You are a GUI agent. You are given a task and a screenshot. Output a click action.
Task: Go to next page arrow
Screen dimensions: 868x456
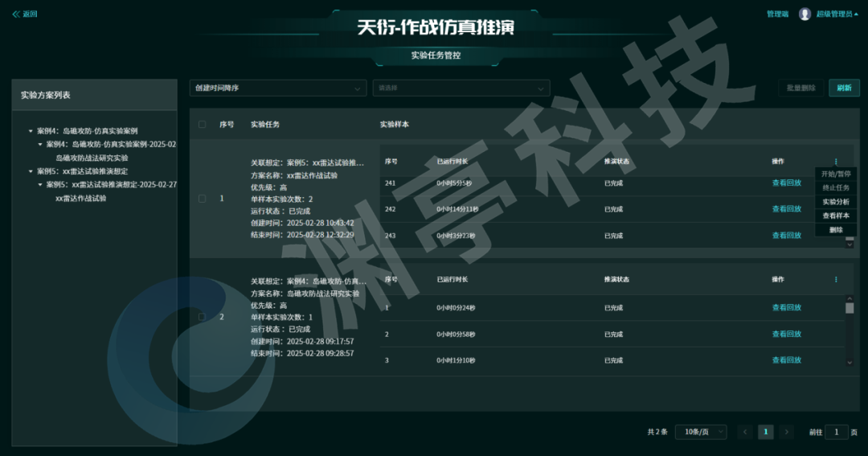[786, 432]
